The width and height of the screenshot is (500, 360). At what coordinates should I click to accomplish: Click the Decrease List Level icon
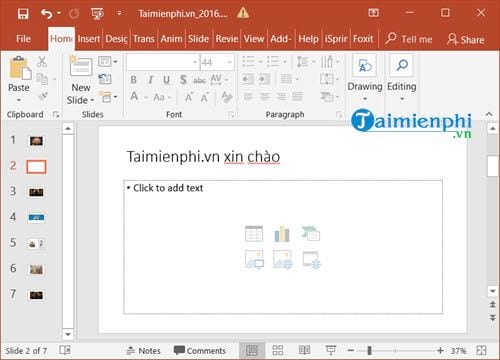pyautogui.click(x=248, y=79)
